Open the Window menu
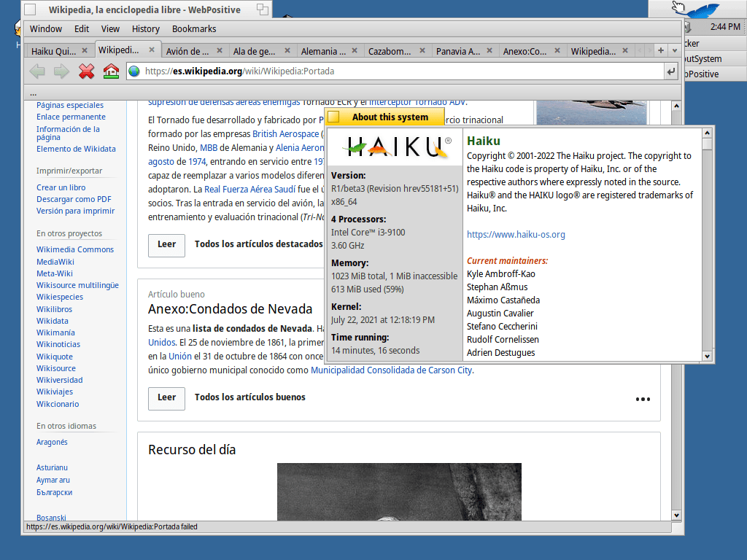The width and height of the screenshot is (747, 560). 46,29
